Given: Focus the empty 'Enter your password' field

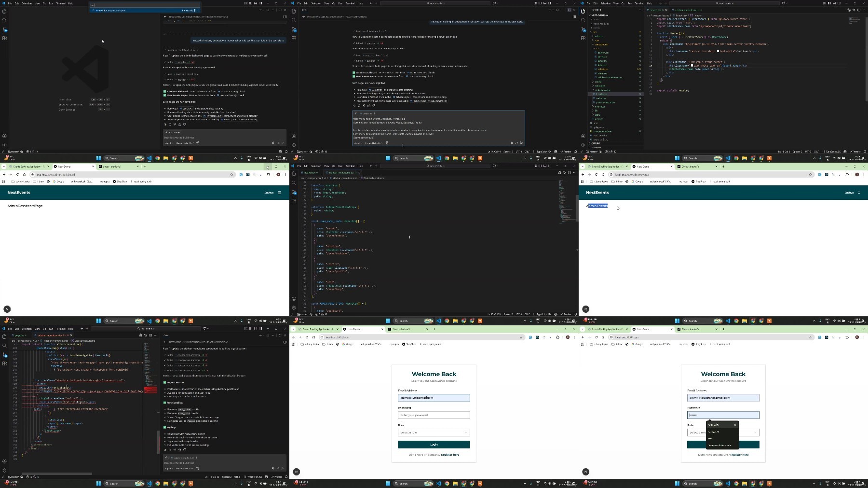Looking at the screenshot, I should click(x=434, y=415).
